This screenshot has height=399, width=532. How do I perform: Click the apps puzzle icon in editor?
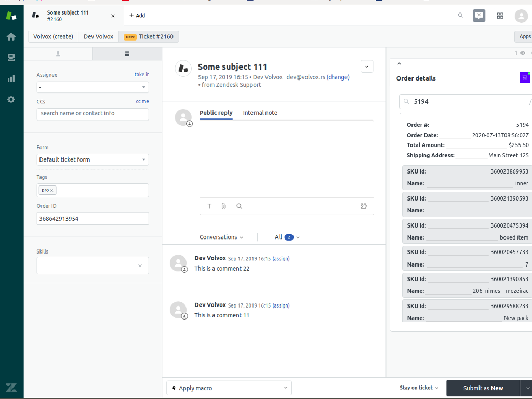(364, 206)
